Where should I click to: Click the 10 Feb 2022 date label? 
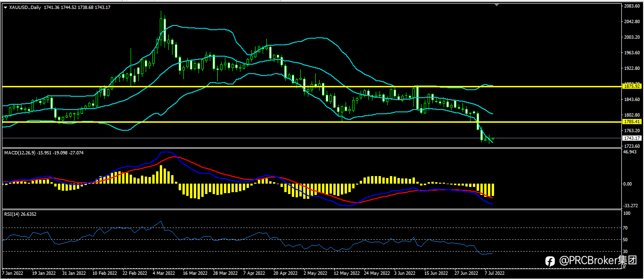click(x=104, y=273)
